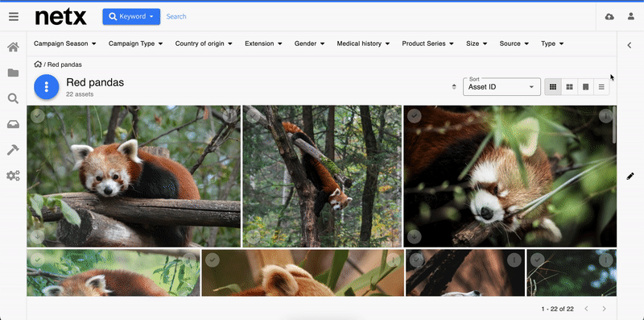Image resolution: width=644 pixels, height=320 pixels.
Task: Go to next page of results
Action: click(x=605, y=309)
